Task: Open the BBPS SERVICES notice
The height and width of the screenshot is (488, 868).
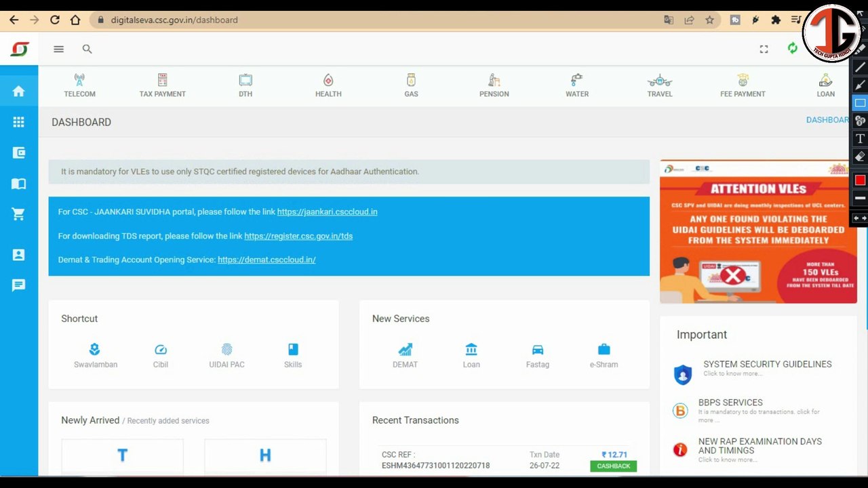Action: tap(730, 403)
